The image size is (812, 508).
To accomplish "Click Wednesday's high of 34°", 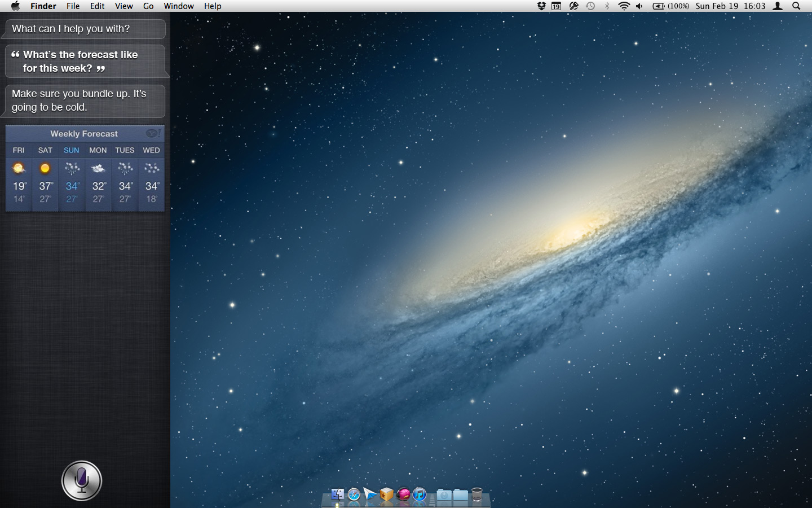I will [x=152, y=186].
